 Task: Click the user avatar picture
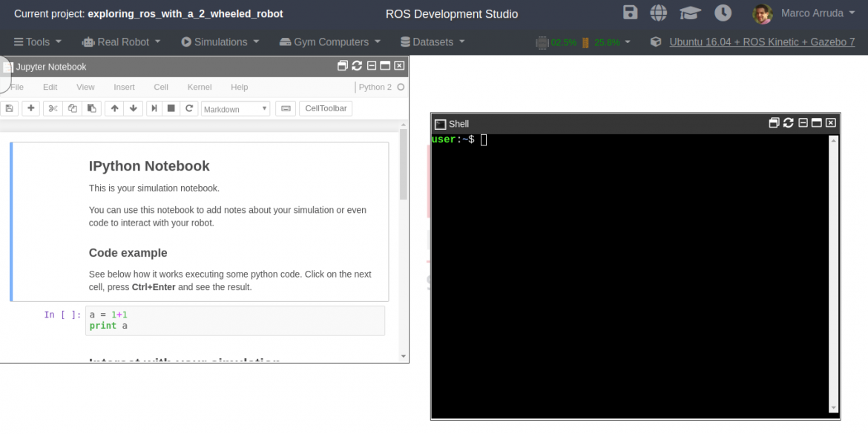point(762,14)
